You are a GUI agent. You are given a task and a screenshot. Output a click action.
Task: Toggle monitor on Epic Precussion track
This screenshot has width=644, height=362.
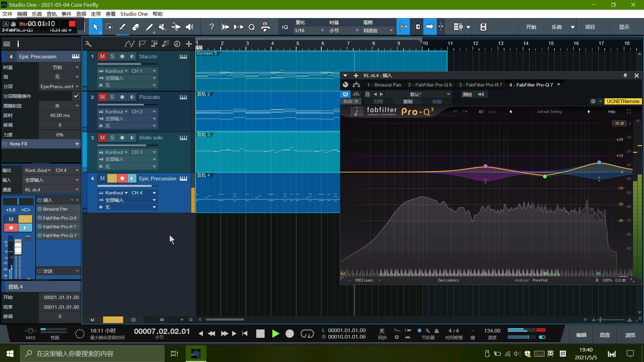point(132,178)
